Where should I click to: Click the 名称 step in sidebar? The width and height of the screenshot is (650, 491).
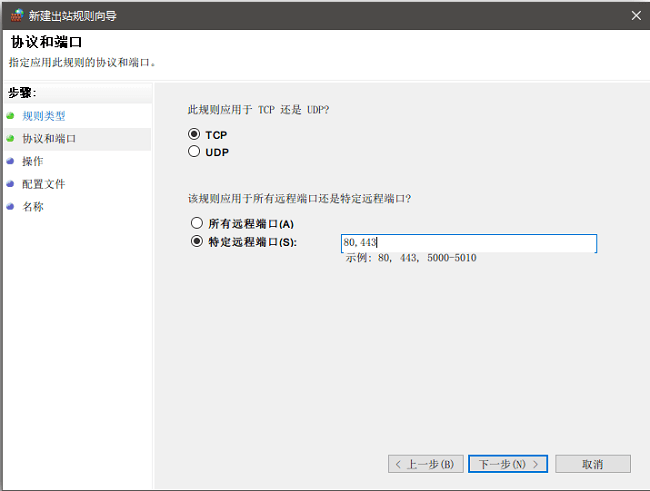(33, 207)
